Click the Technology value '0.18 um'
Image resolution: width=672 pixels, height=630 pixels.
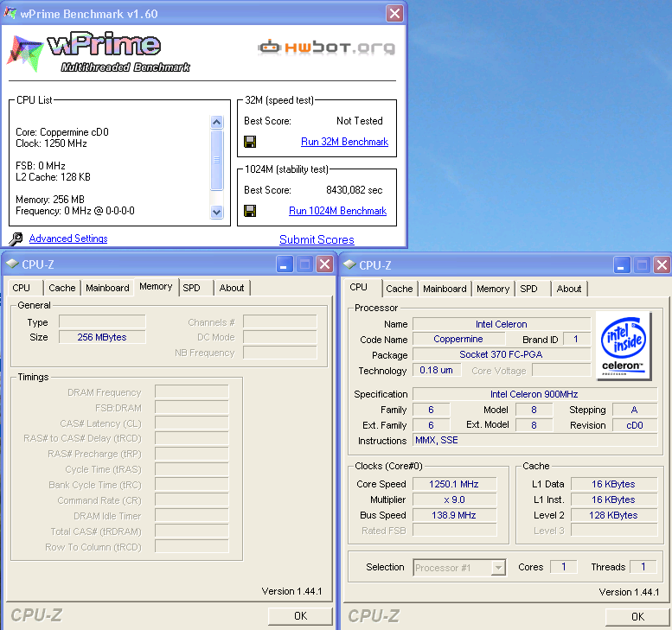pyautogui.click(x=437, y=370)
